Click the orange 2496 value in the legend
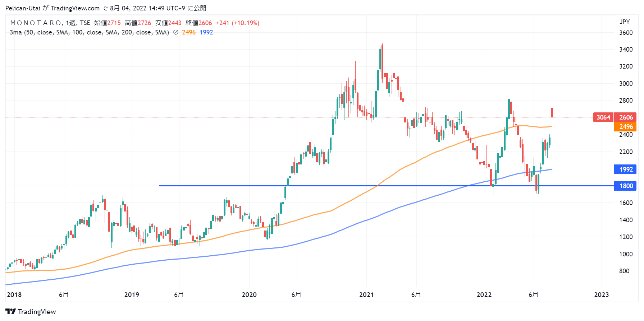 click(x=189, y=32)
